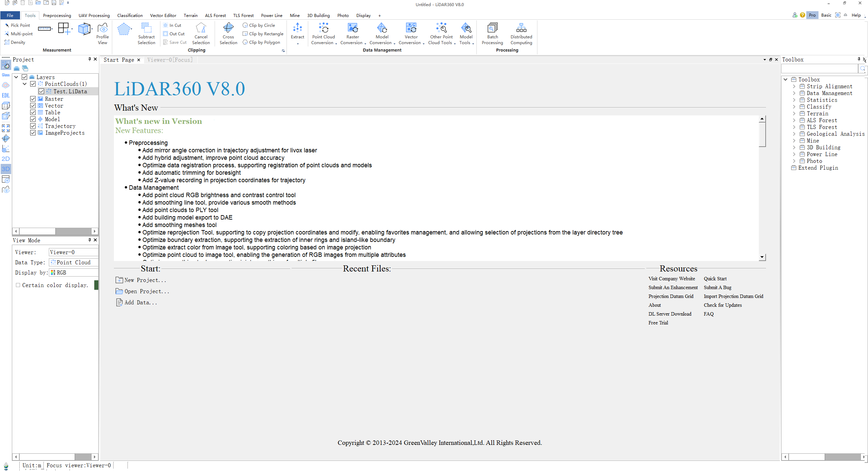
Task: Choose Clip by Rectangle
Action: coord(263,34)
